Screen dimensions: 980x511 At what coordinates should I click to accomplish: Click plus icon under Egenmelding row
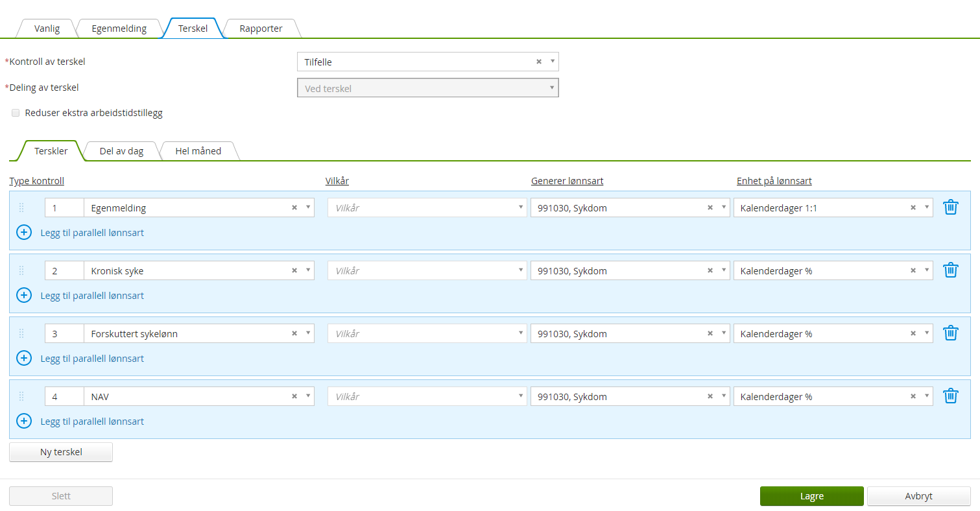pyautogui.click(x=24, y=232)
